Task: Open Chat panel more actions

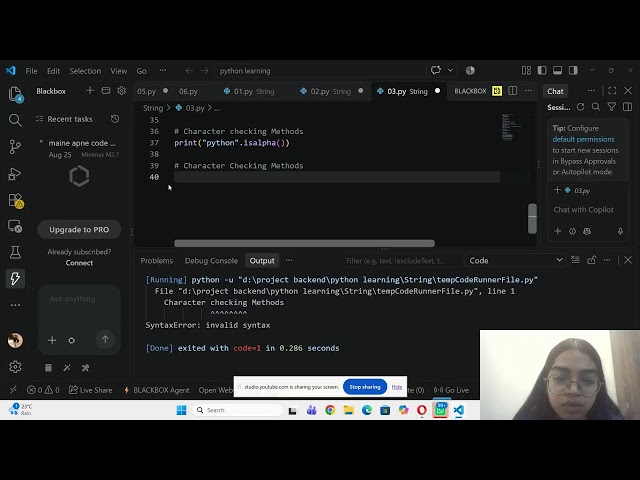Action: click(x=591, y=91)
